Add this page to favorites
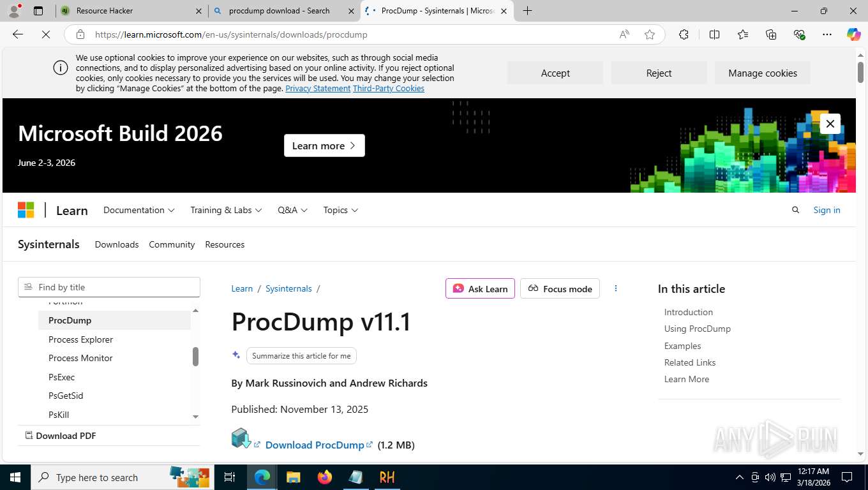The width and height of the screenshot is (868, 490). click(650, 34)
